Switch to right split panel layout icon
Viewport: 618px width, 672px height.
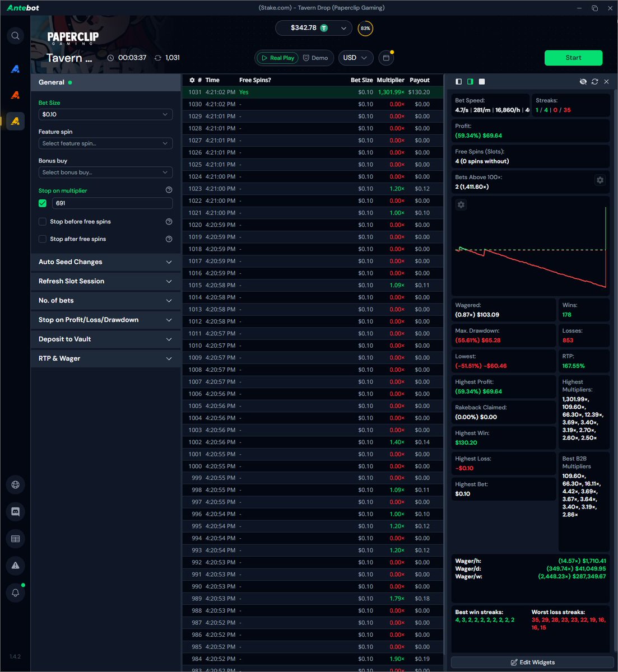pos(470,82)
